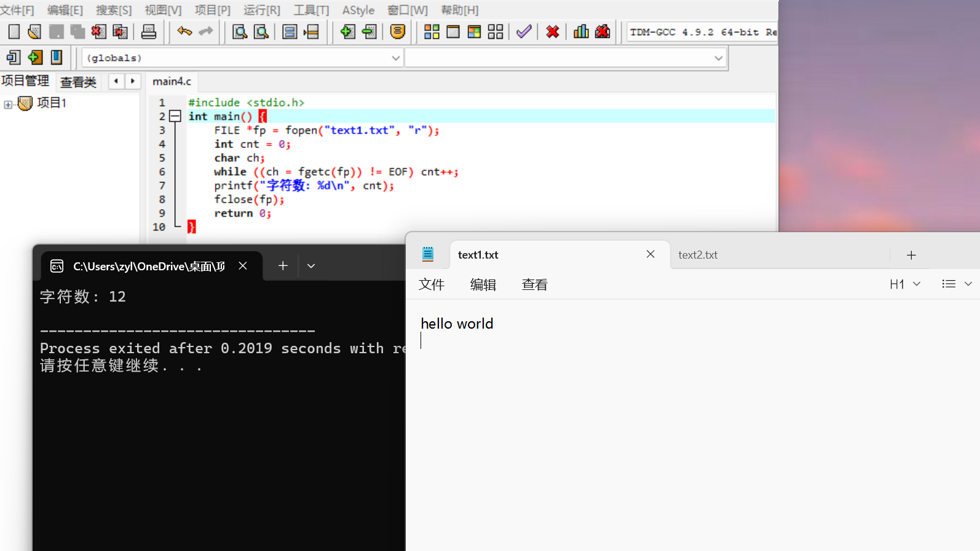Open the Project options shield icon
The width and height of the screenshot is (980, 551).
398,32
